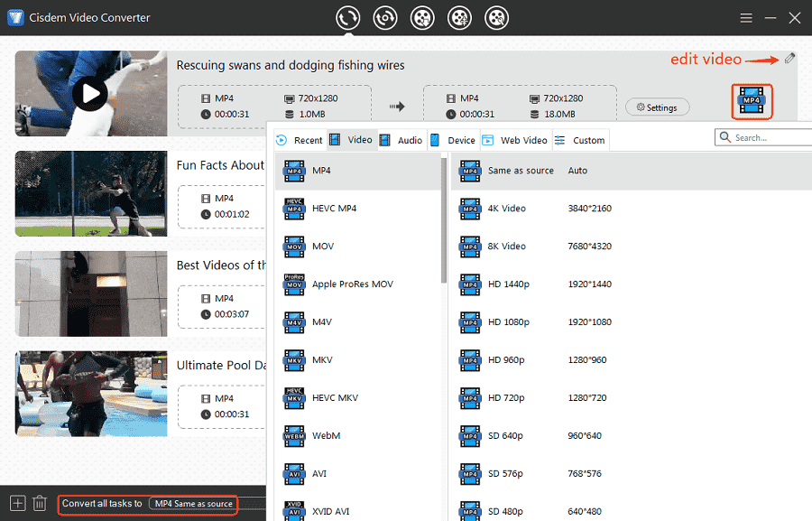Click the format list scrollbar
Viewport: 812px width, 521px height.
444,220
